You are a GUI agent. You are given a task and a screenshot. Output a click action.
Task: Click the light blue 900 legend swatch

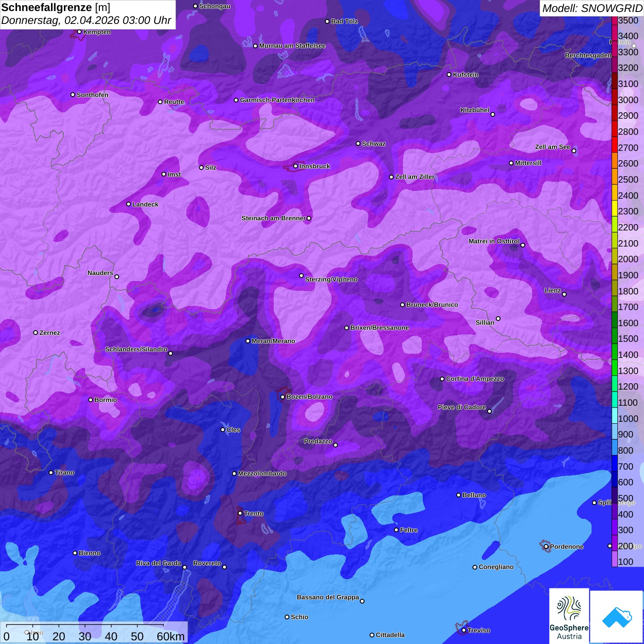615,431
